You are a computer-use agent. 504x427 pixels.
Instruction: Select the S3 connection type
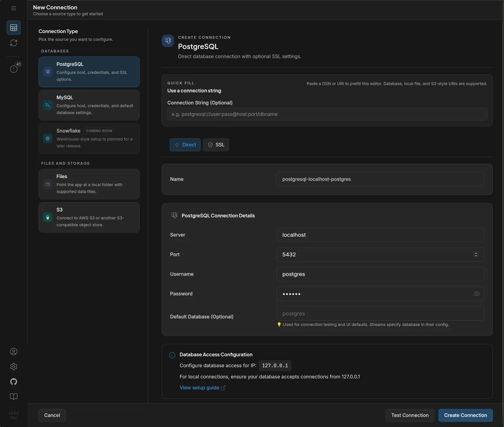(89, 217)
